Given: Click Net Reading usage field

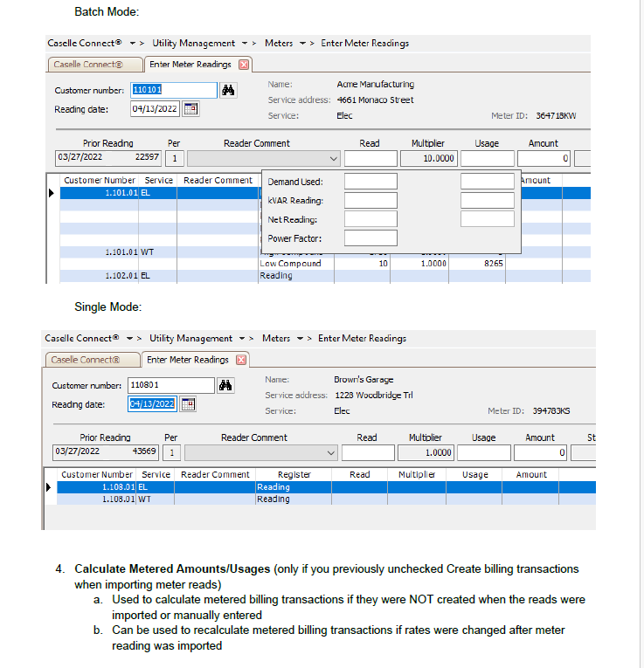Looking at the screenshot, I should tap(488, 219).
